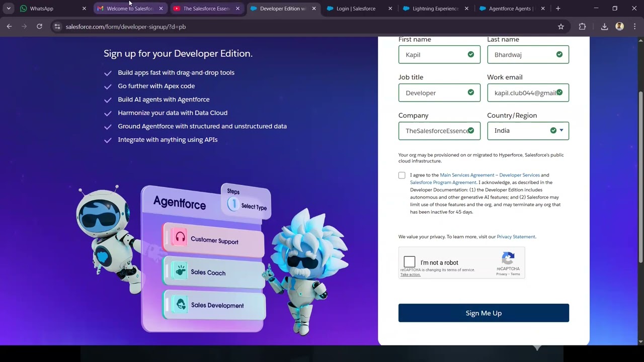
Task: Reload the current page
Action: [39, 27]
